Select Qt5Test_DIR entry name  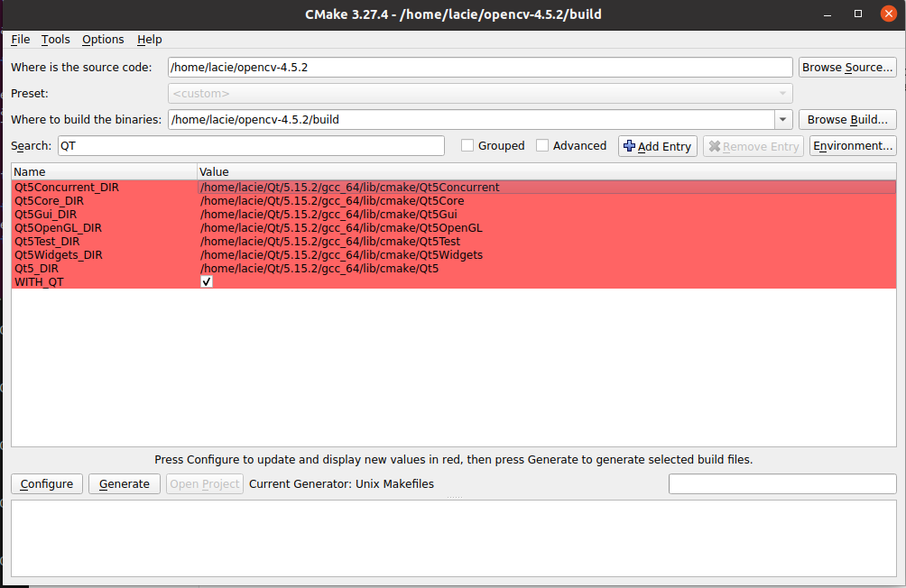click(48, 242)
